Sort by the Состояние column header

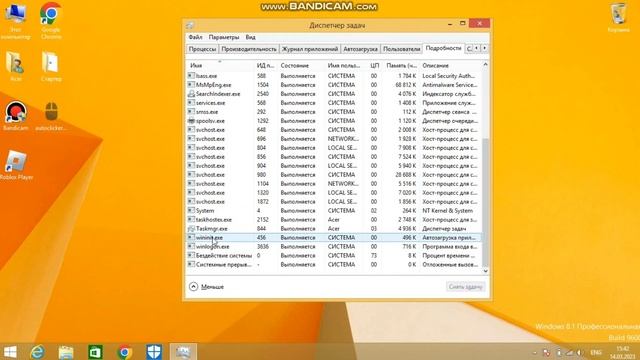pyautogui.click(x=301, y=65)
